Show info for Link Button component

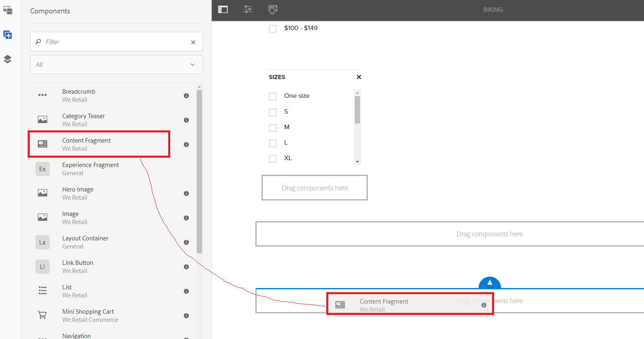(186, 267)
